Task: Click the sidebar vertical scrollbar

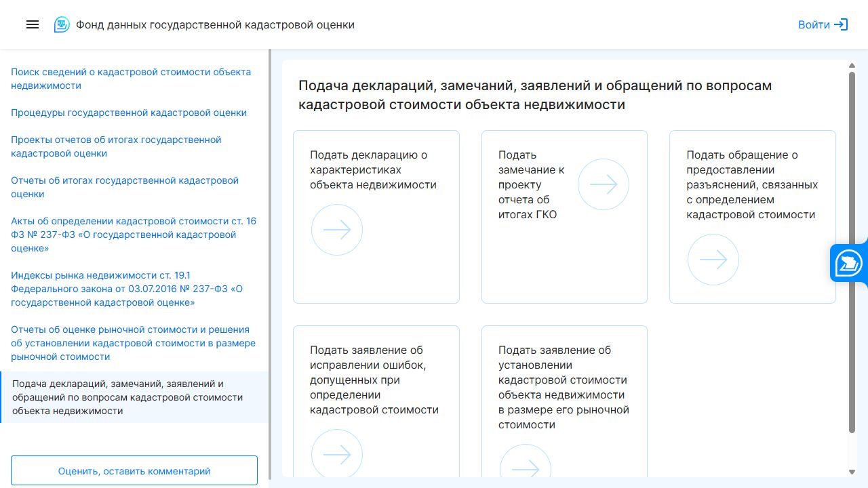Action: click(271, 264)
